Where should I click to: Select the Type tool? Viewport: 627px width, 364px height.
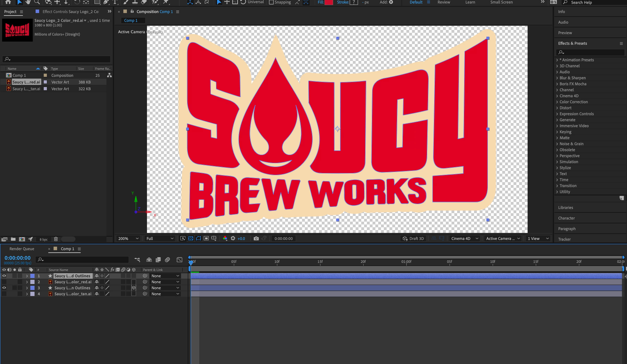point(115,2)
